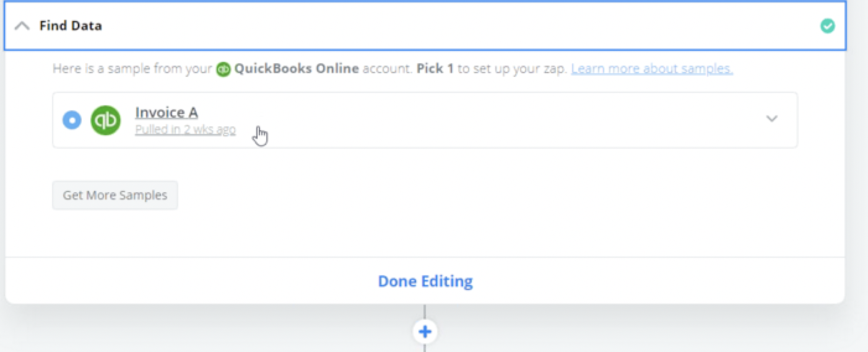Viewport: 868px width, 352px height.
Task: Click the connector line above the plus button
Action: 425,312
